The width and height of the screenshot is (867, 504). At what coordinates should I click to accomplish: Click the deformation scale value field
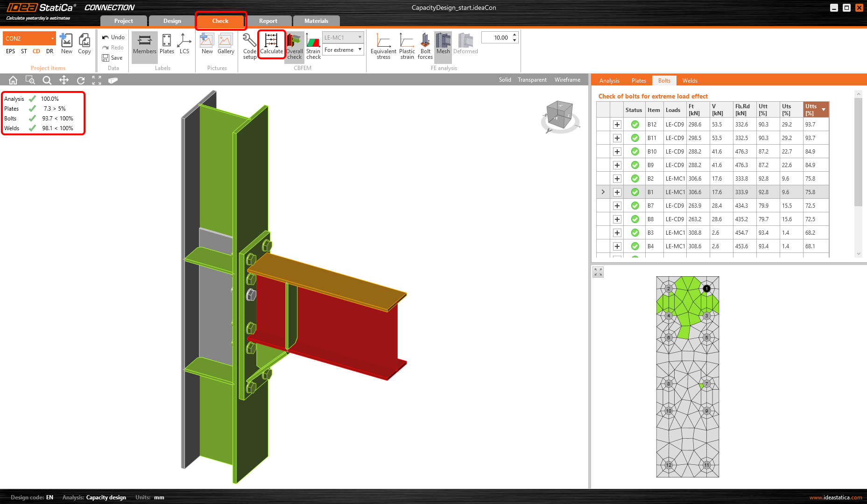(x=497, y=38)
